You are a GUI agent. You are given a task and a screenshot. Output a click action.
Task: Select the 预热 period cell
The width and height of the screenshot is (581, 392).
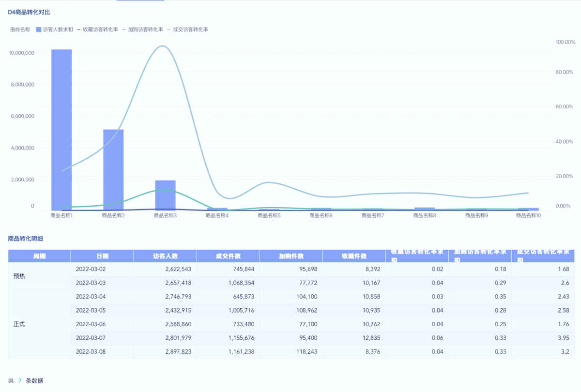coord(20,276)
